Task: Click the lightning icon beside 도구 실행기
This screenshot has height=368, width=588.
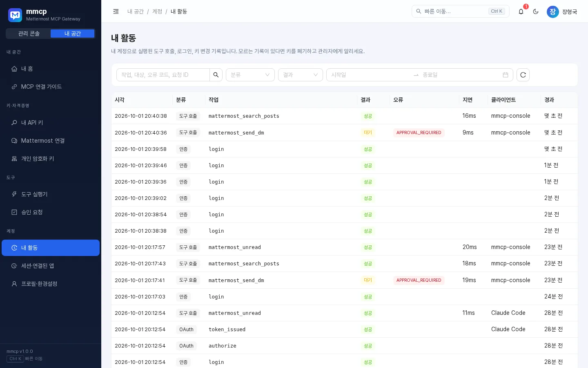Action: 14,194
